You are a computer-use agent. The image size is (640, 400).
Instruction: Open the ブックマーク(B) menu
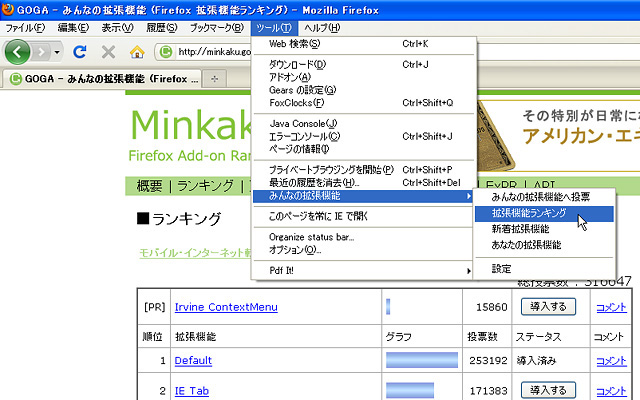coord(217,28)
